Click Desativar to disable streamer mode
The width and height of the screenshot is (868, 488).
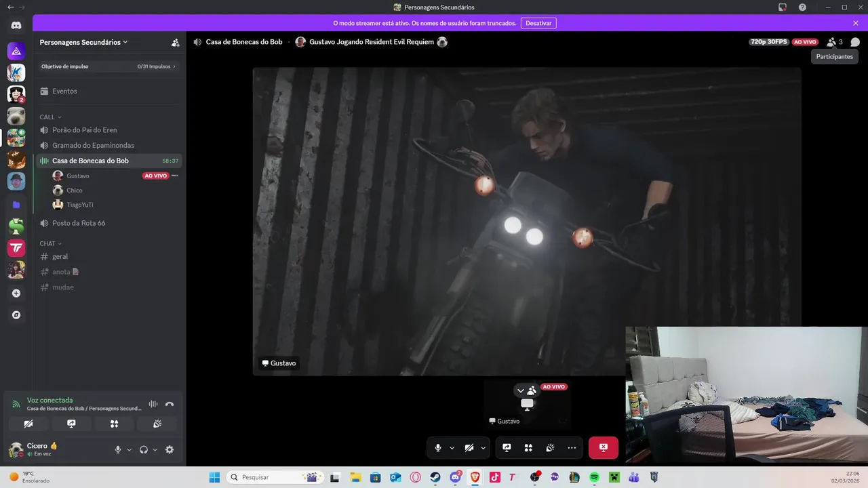point(538,23)
